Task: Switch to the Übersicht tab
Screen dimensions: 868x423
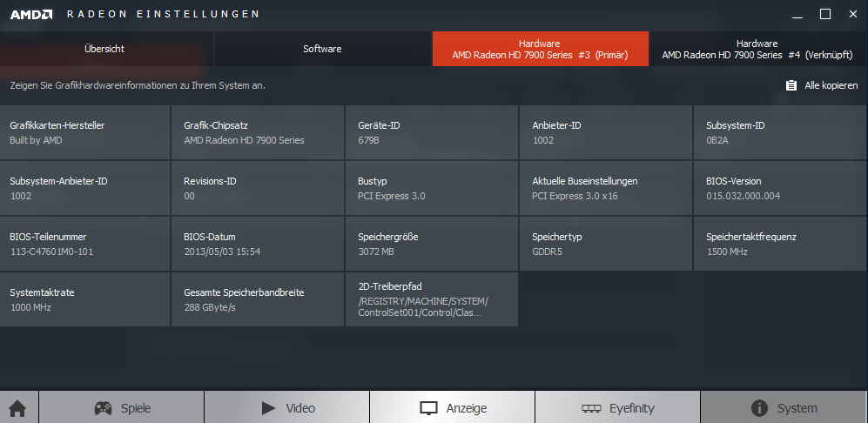Action: coord(106,49)
